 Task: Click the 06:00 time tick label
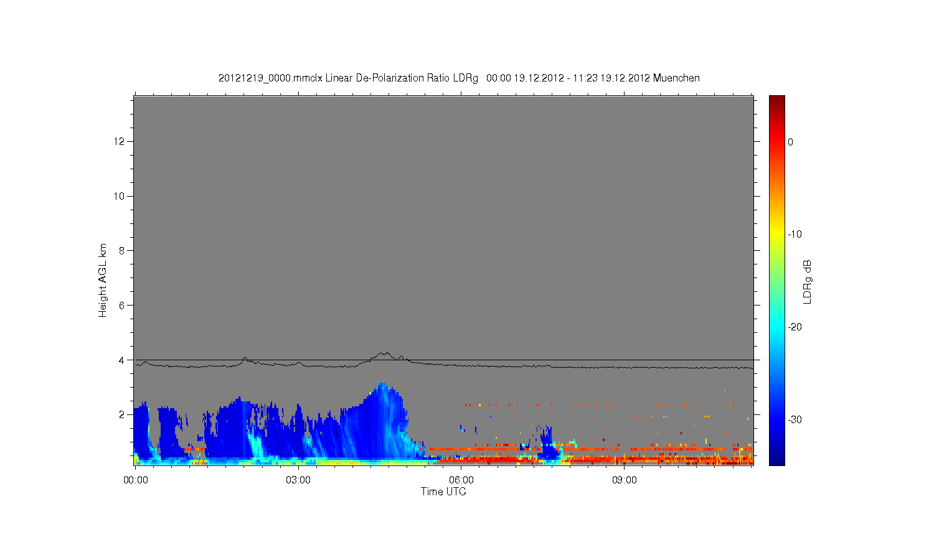(x=461, y=480)
